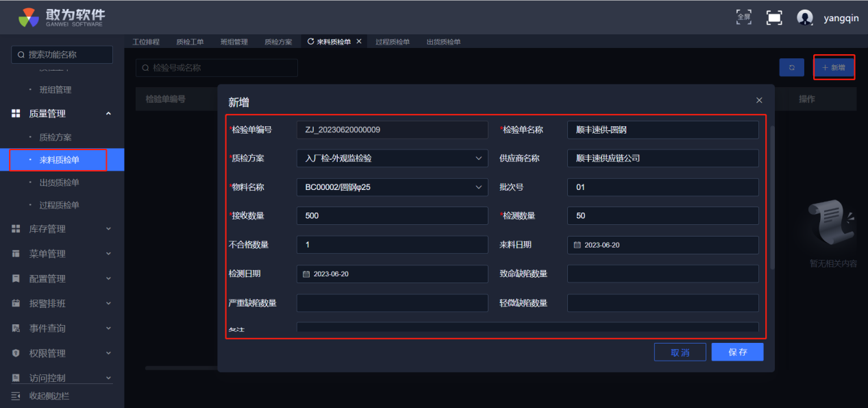Click the 轻微缺陷数量 input field
868x408 pixels.
tap(663, 302)
